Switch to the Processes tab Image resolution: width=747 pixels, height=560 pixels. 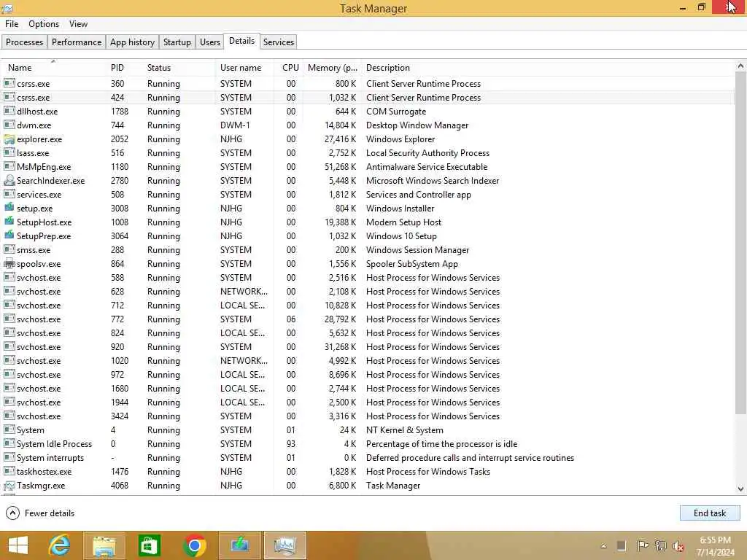pos(24,42)
